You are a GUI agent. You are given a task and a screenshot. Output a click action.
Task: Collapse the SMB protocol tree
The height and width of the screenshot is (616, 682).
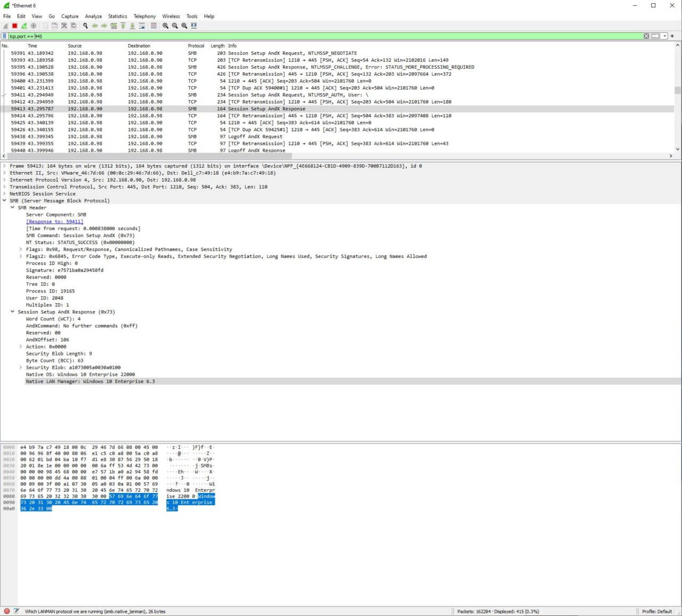(5, 200)
